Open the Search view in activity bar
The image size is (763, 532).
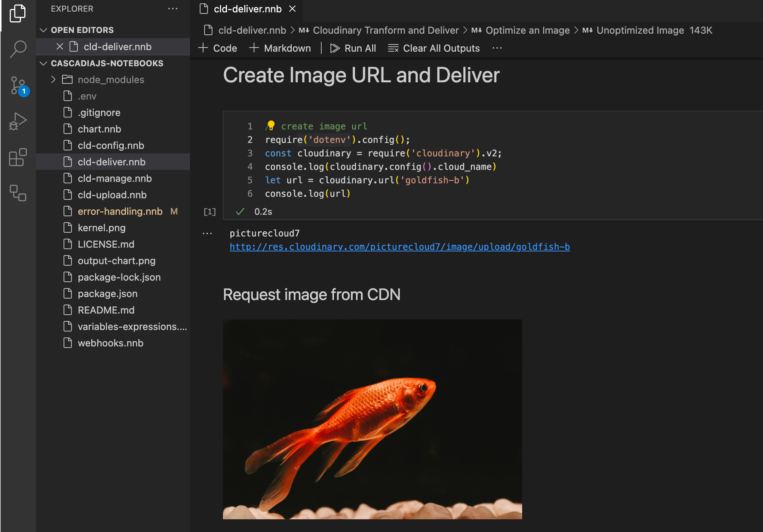coord(18,49)
